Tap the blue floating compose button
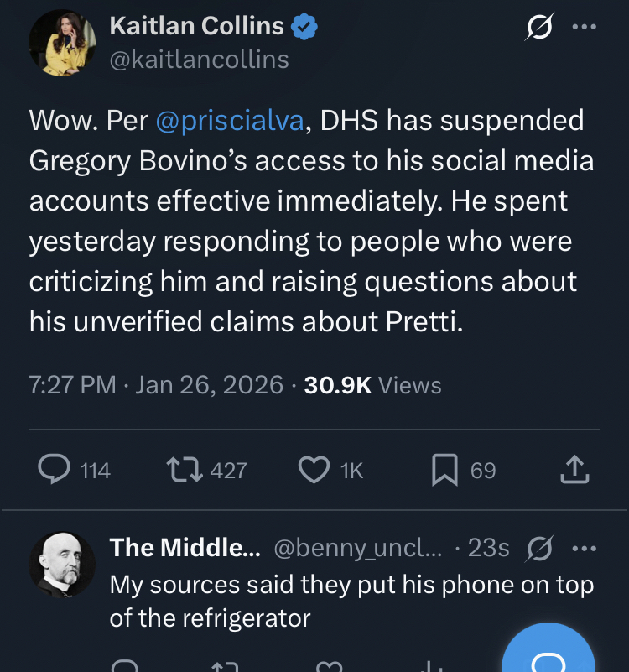629x672 pixels. click(548, 654)
